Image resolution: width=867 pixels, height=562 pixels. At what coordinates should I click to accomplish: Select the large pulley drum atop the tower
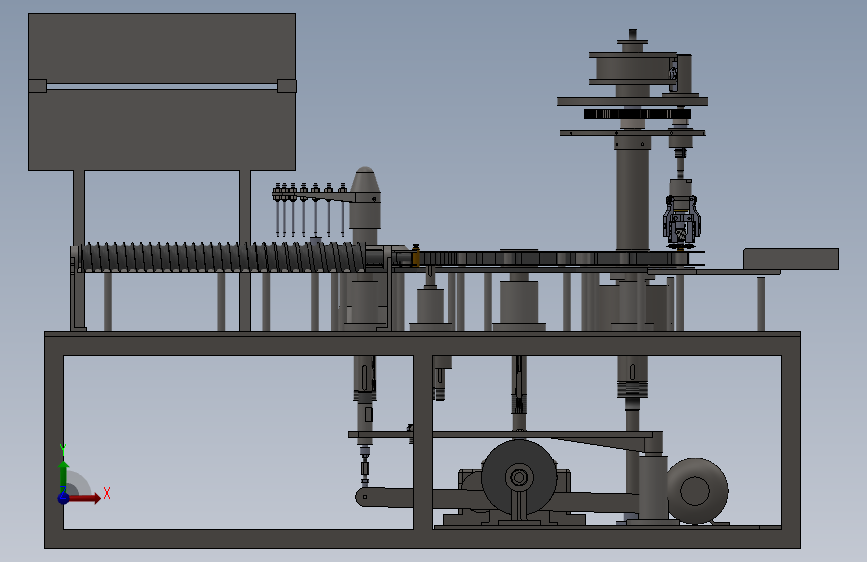click(633, 69)
